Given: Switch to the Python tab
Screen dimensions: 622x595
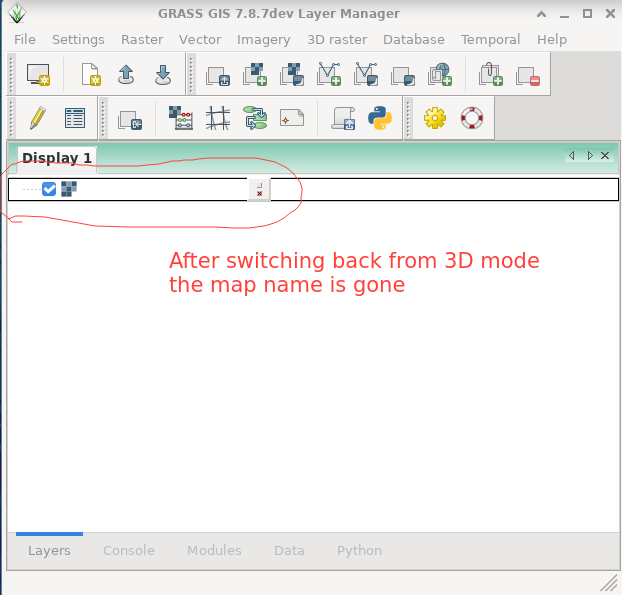Looking at the screenshot, I should click(x=359, y=551).
